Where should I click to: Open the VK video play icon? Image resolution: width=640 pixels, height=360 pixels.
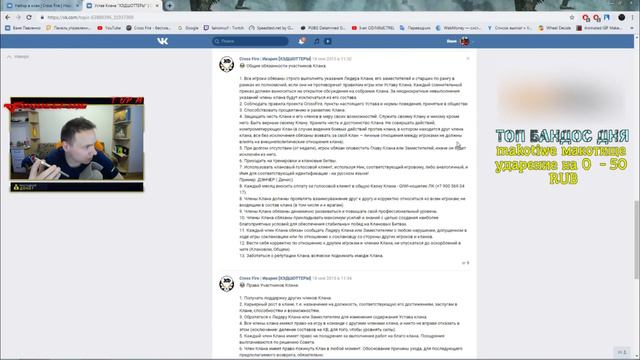pos(328,41)
